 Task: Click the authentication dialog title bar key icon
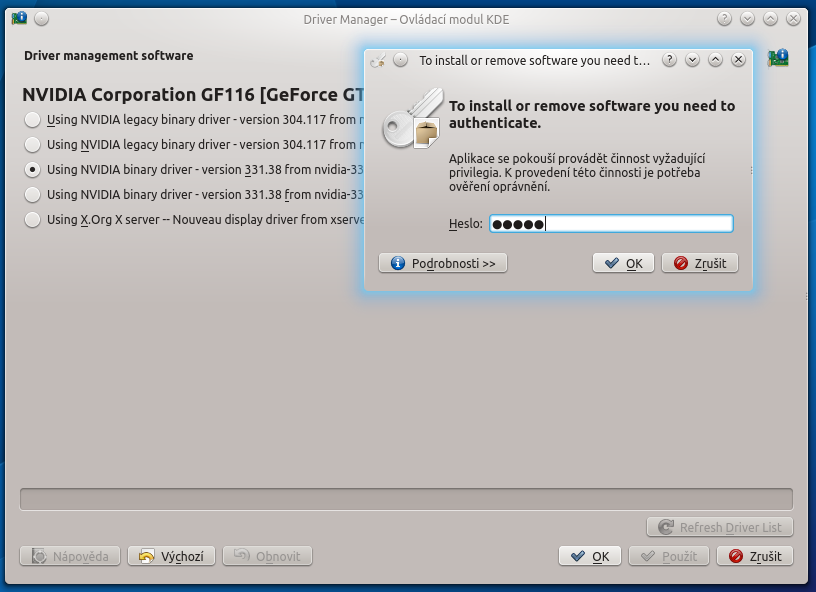pos(378,60)
